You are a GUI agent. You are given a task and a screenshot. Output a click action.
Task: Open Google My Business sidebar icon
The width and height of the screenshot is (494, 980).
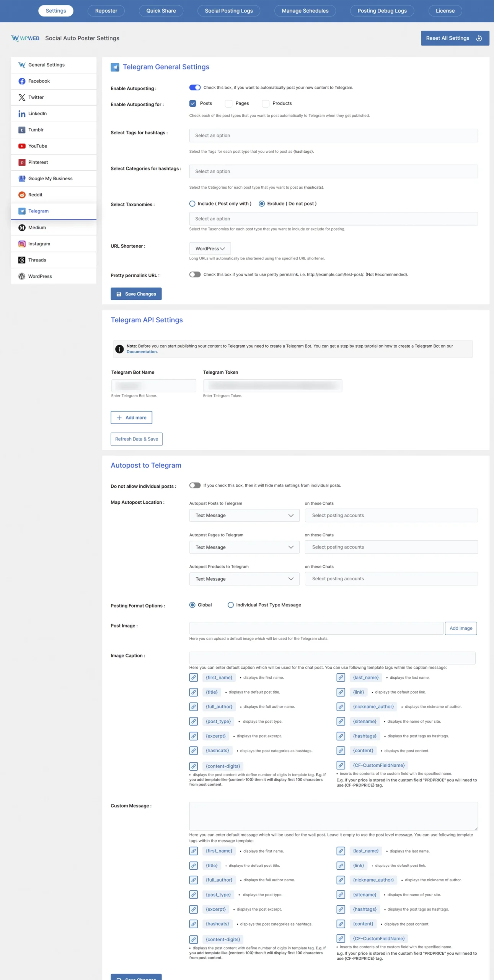[x=22, y=178]
